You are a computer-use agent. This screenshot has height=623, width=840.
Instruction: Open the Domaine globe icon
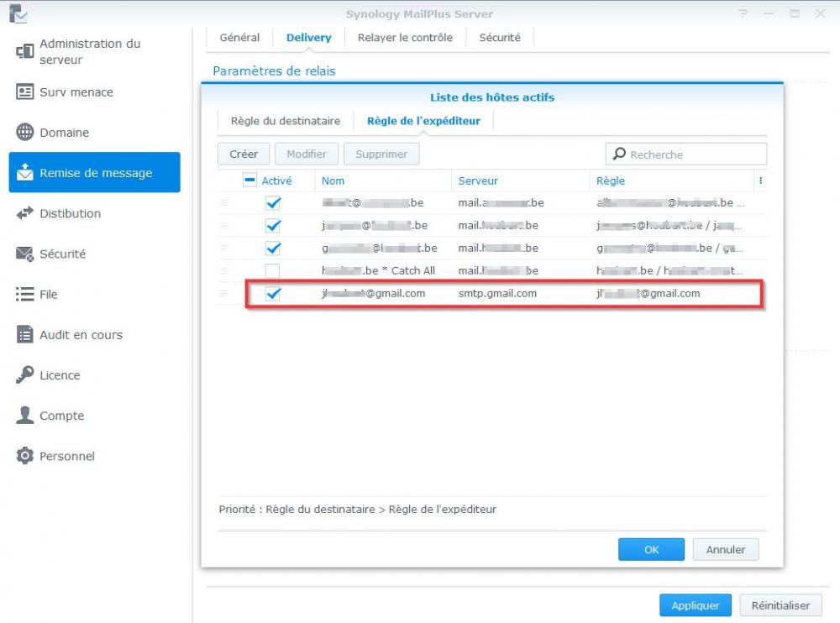tap(24, 132)
